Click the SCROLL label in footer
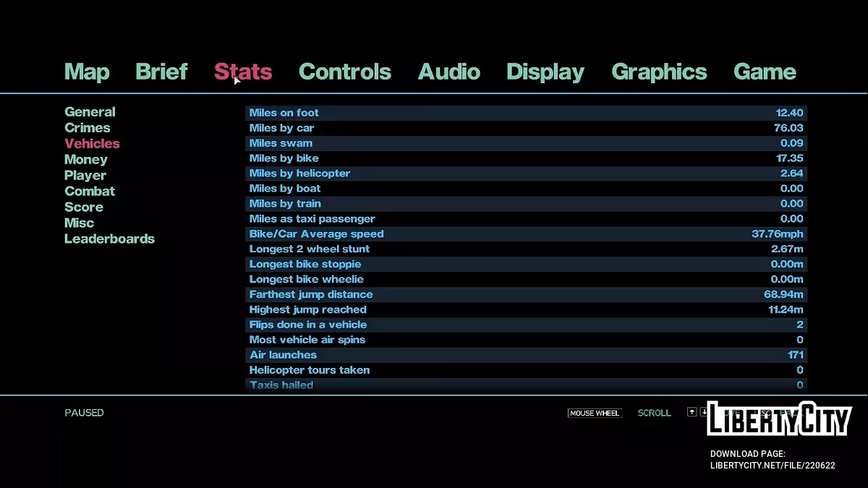Screen dimensions: 868x488 coord(654,413)
